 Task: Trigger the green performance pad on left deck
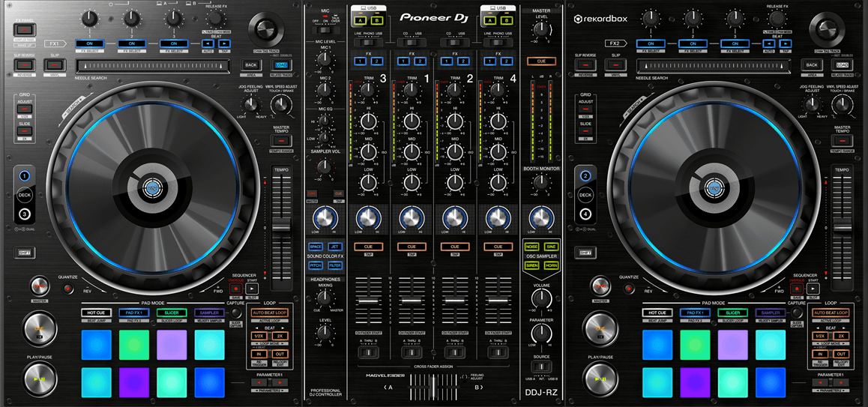(134, 345)
